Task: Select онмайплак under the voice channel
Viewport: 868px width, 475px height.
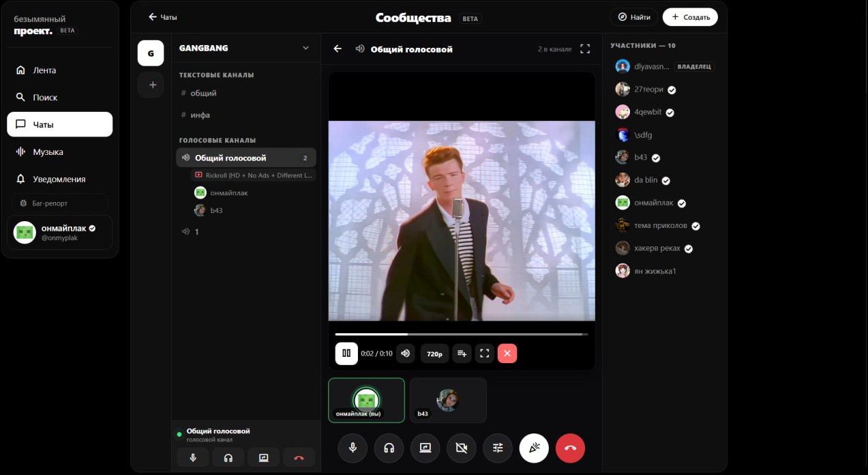Action: (x=253, y=192)
